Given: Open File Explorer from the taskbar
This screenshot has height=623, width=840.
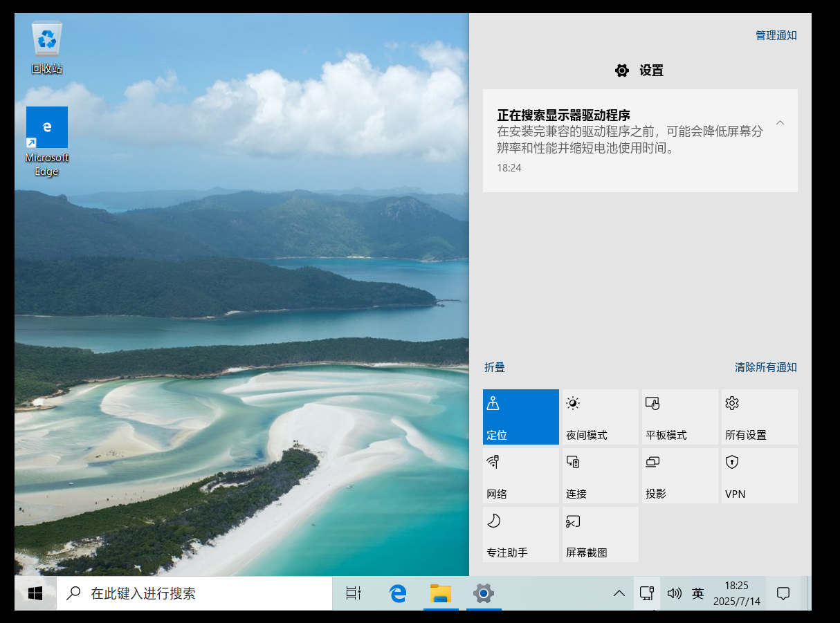Looking at the screenshot, I should click(440, 593).
